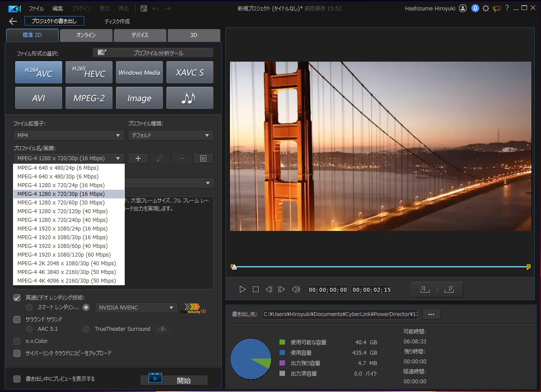This screenshot has height=392, width=541.
Task: Click the stop playback icon
Action: (256, 290)
